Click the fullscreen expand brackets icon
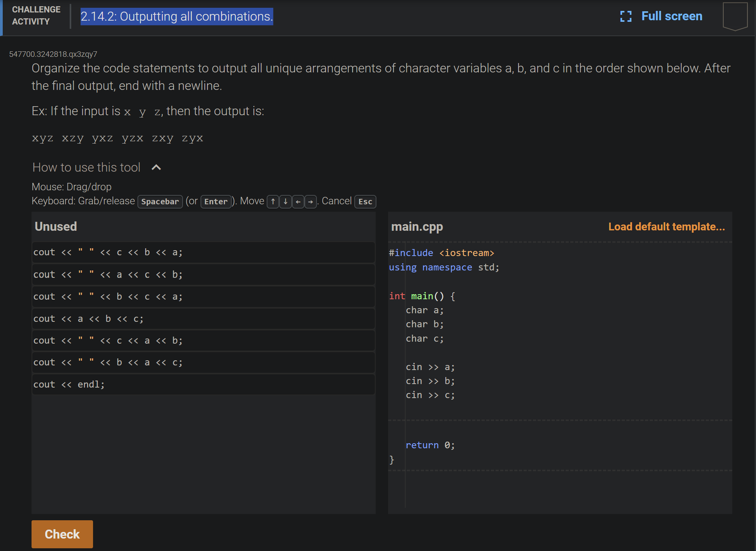The height and width of the screenshot is (551, 756). tap(625, 16)
